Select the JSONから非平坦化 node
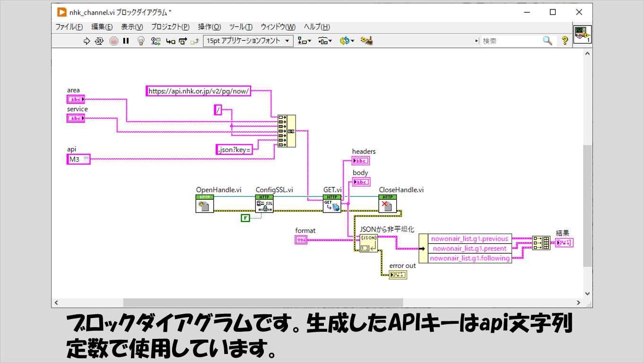 (x=369, y=243)
